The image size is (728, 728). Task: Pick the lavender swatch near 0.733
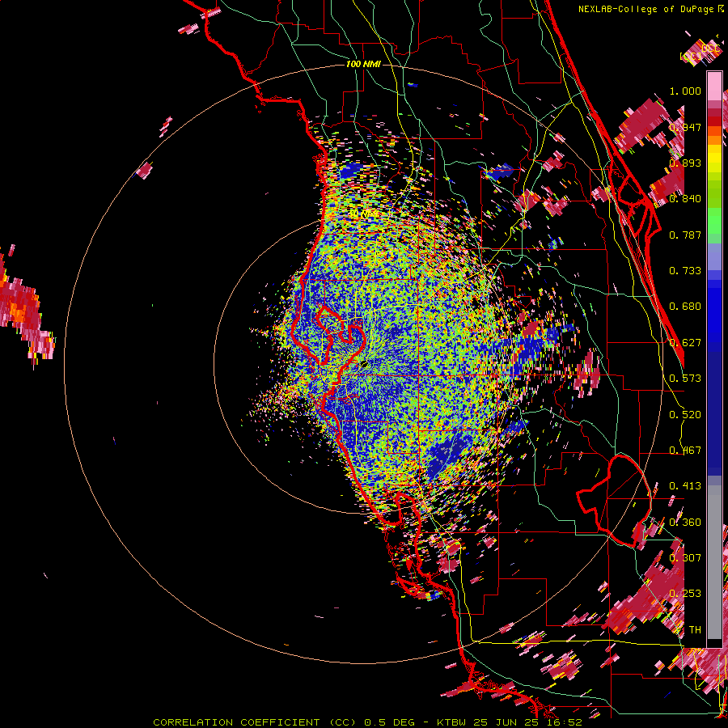pyautogui.click(x=714, y=256)
